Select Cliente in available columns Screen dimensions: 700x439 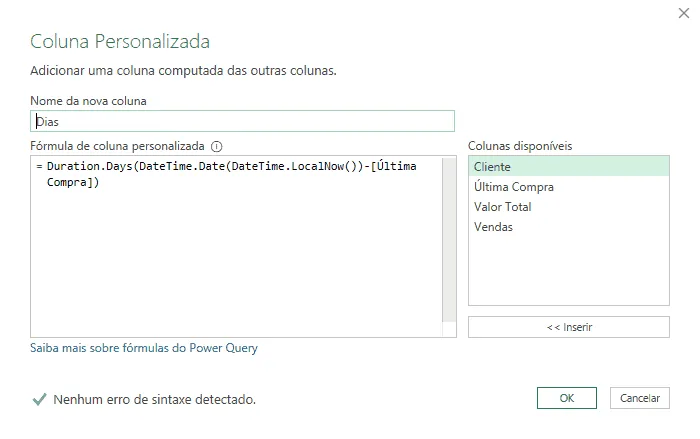coord(568,167)
